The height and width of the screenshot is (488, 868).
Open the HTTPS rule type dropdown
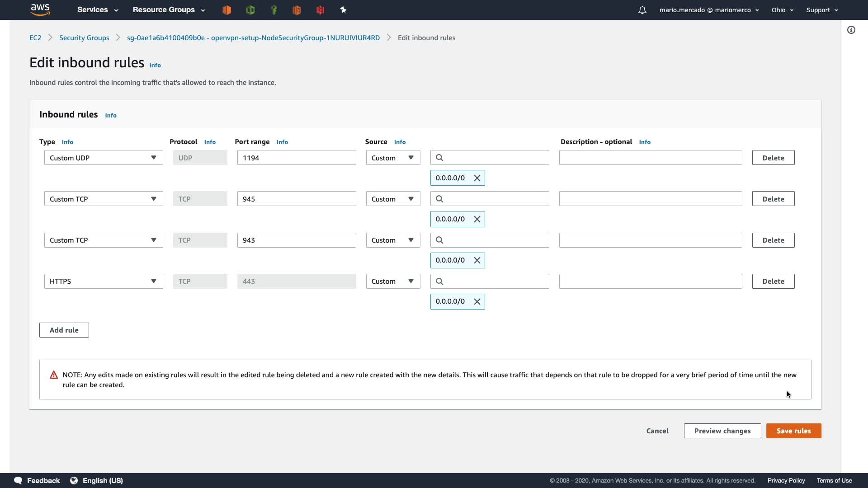click(x=104, y=281)
